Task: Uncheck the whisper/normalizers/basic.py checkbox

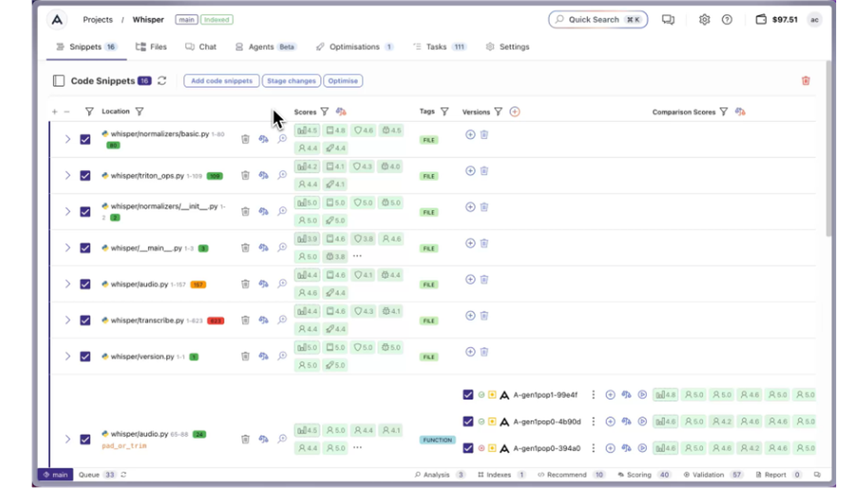Action: pos(85,139)
